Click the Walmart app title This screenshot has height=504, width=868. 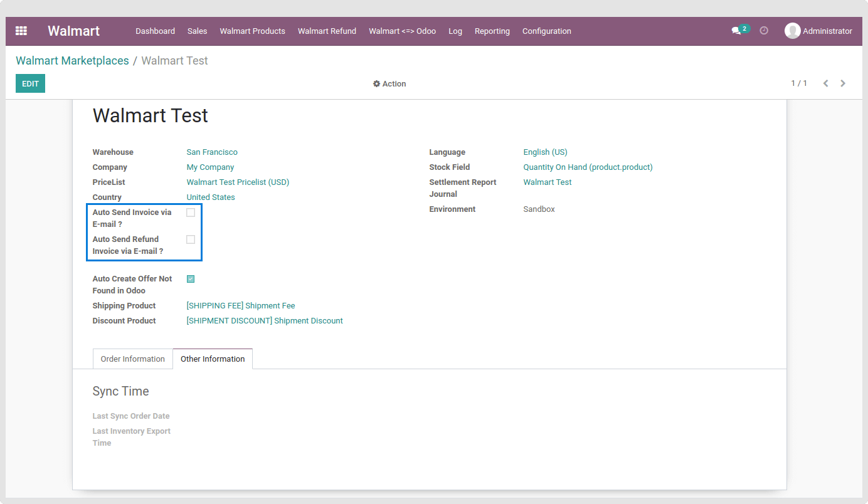73,31
